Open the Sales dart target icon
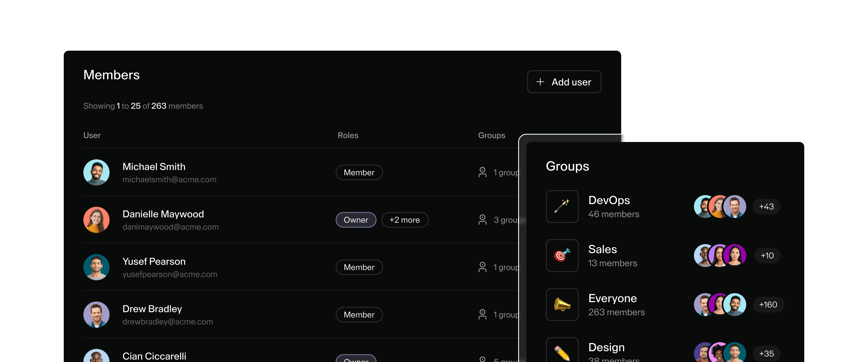 [562, 255]
